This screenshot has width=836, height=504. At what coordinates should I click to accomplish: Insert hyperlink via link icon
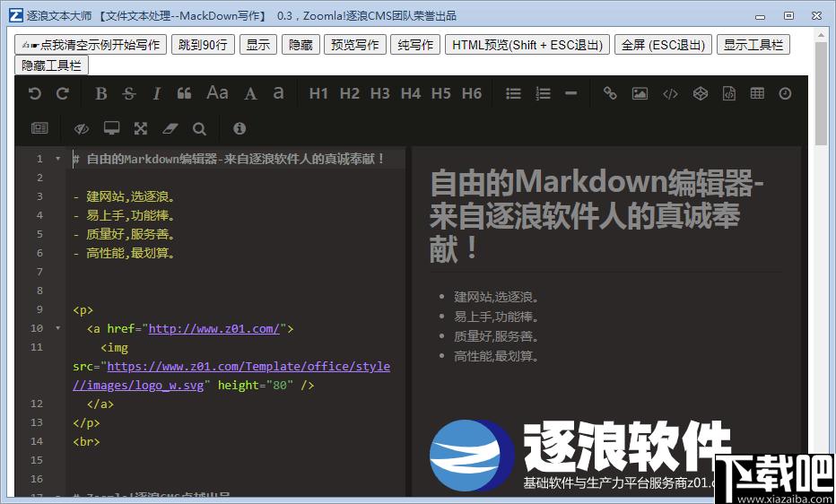[x=609, y=94]
